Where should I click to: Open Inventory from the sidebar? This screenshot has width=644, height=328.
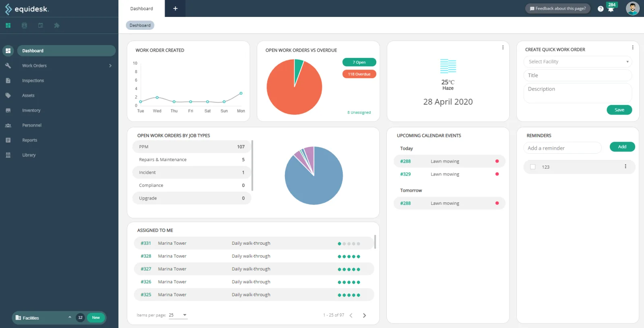(31, 110)
